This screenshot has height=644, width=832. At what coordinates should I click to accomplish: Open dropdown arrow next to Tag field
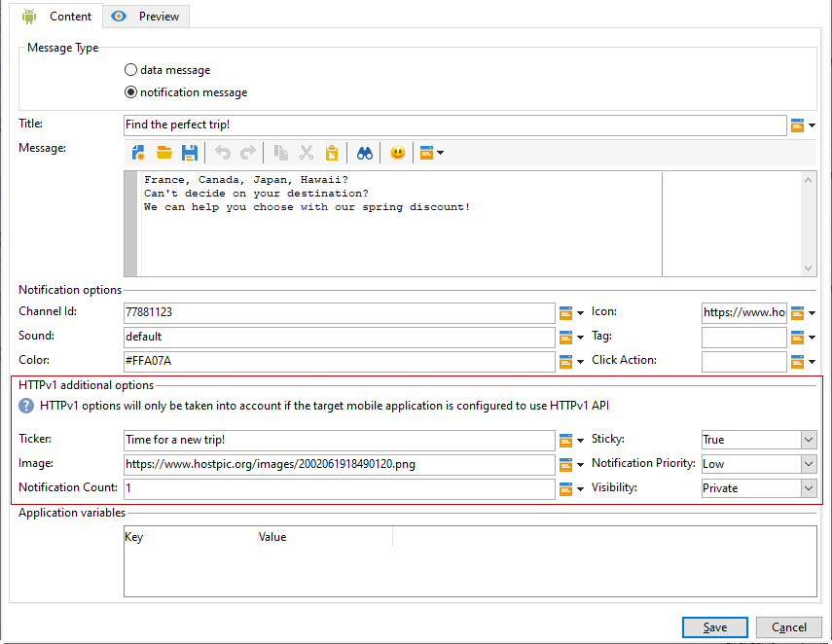pyautogui.click(x=812, y=338)
